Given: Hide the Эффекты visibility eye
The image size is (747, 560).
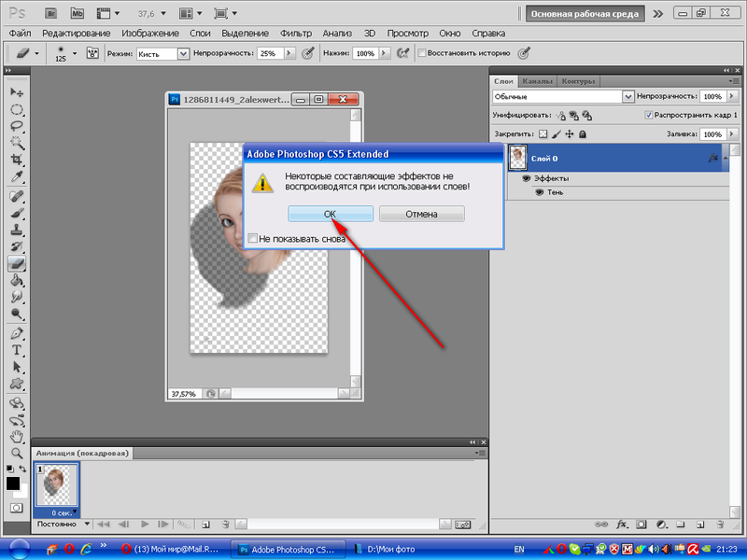Looking at the screenshot, I should [x=526, y=178].
